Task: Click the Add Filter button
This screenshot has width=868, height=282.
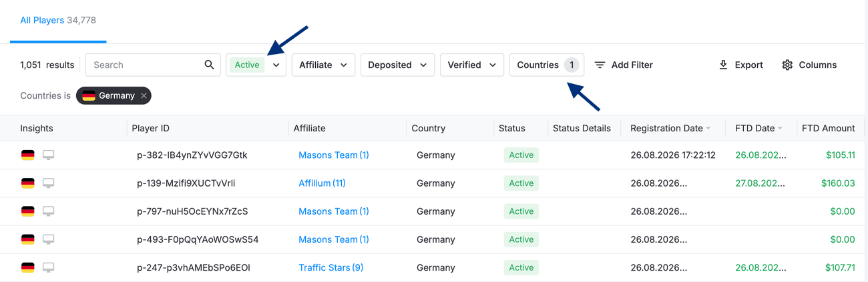Action: 624,65
